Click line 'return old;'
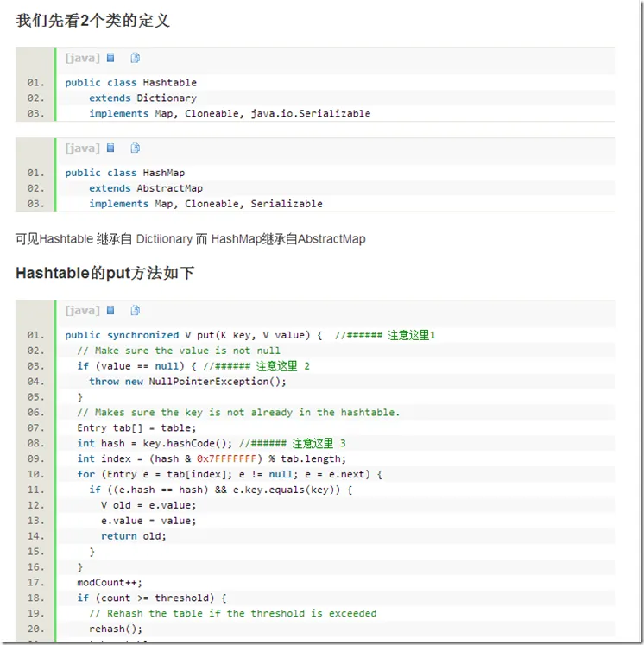The image size is (644, 645). [x=134, y=536]
